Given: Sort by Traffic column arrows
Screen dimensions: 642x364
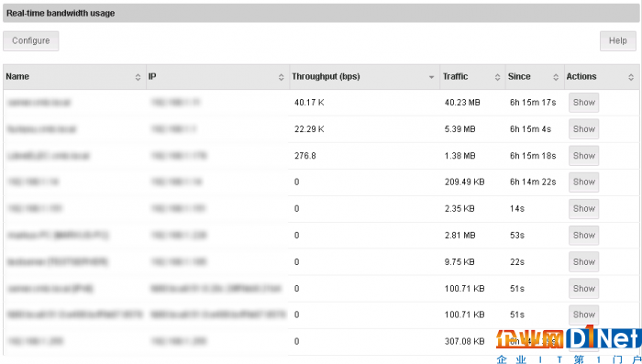Looking at the screenshot, I should 497,77.
